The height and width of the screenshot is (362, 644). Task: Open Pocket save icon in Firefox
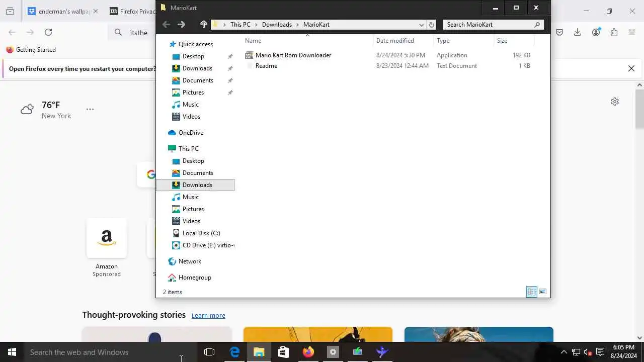(x=559, y=32)
